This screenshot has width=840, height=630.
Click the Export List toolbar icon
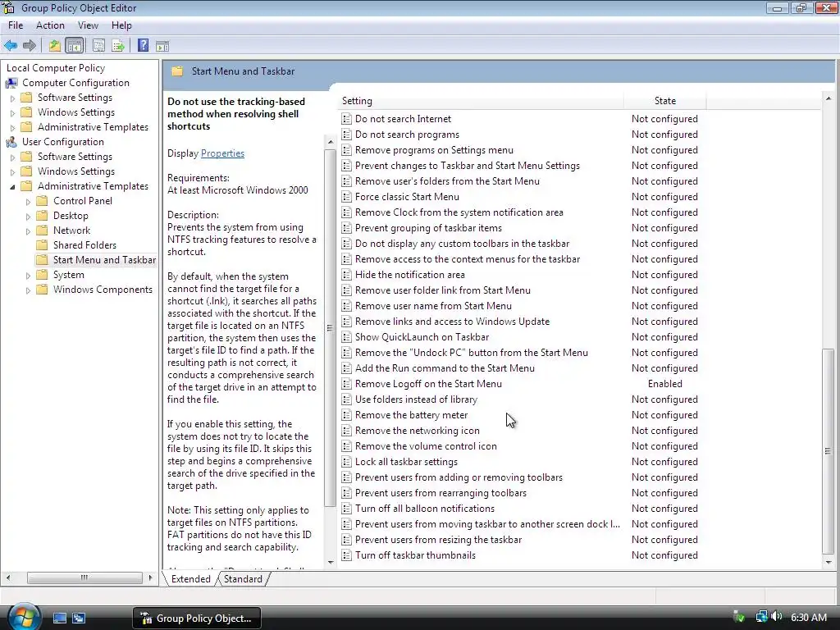click(x=118, y=46)
